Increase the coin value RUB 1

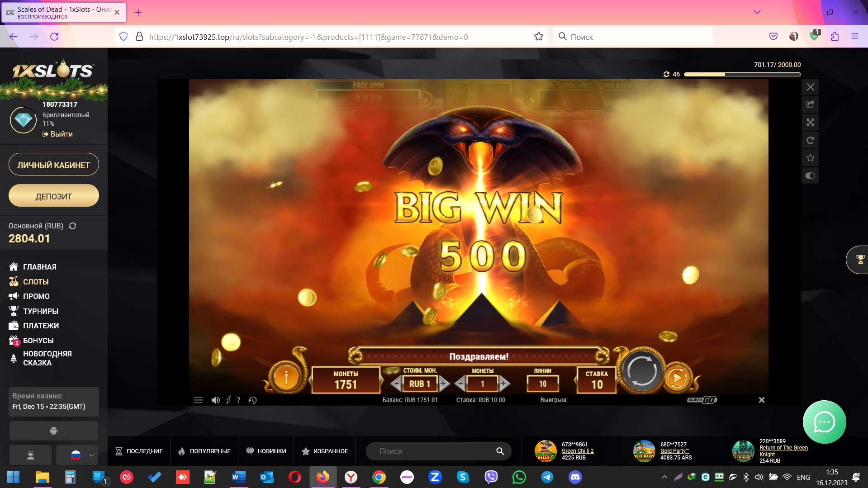pyautogui.click(x=444, y=384)
